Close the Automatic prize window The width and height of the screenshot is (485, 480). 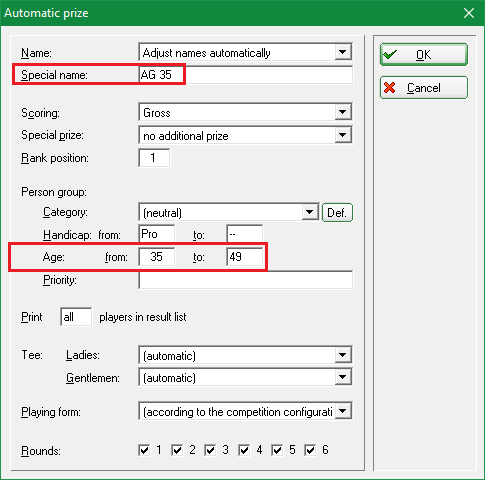click(469, 13)
